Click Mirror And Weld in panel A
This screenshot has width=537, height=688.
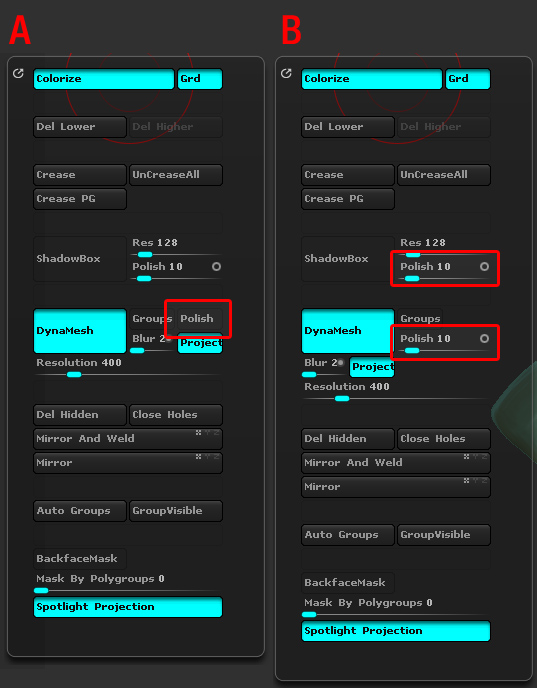[128, 439]
